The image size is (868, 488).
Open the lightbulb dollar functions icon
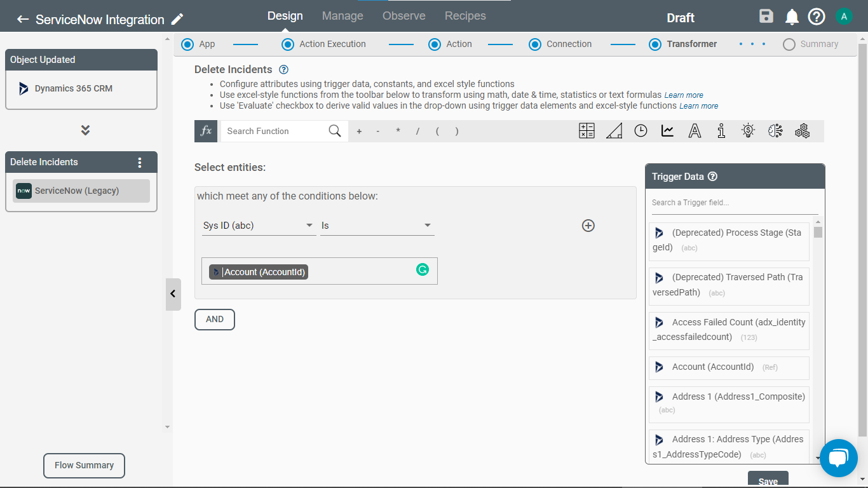748,131
